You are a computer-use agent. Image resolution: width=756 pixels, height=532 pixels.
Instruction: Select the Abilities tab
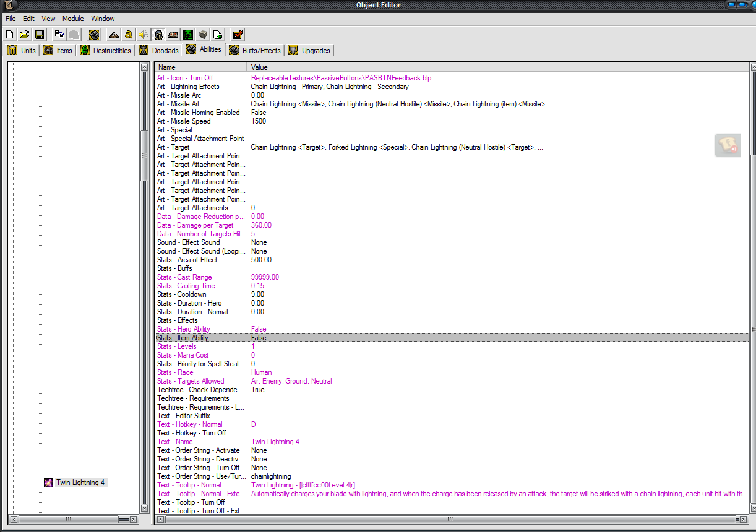coord(204,50)
